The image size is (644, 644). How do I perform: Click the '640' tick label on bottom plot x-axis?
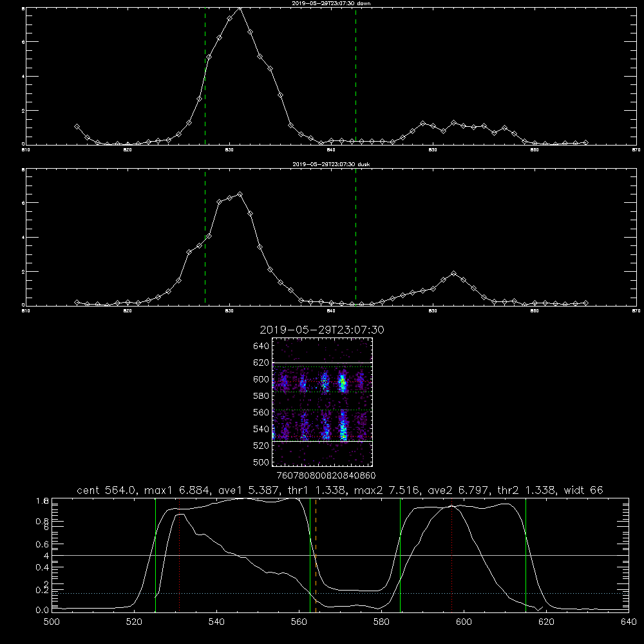coord(629,622)
